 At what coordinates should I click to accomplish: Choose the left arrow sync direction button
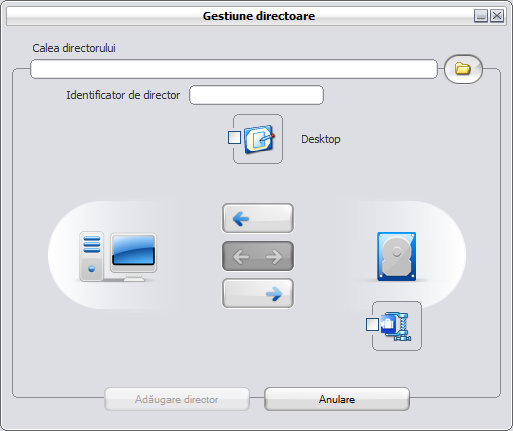click(258, 218)
